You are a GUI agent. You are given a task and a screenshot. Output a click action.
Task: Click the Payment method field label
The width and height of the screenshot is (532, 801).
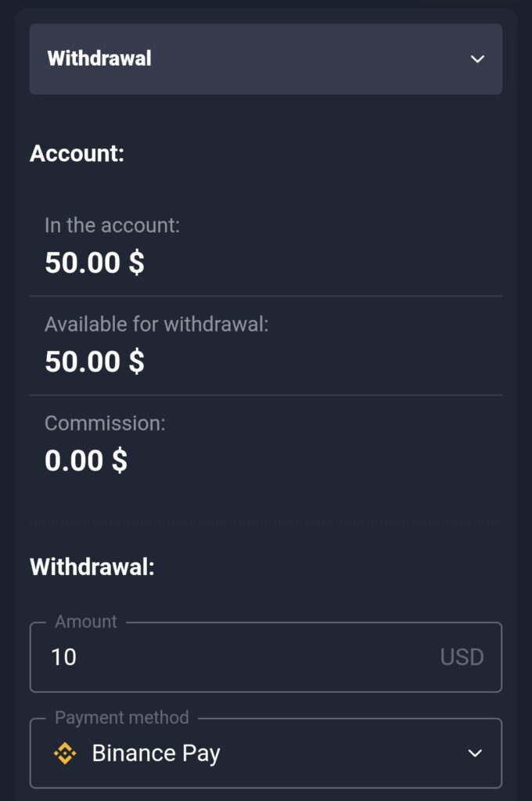point(120,717)
